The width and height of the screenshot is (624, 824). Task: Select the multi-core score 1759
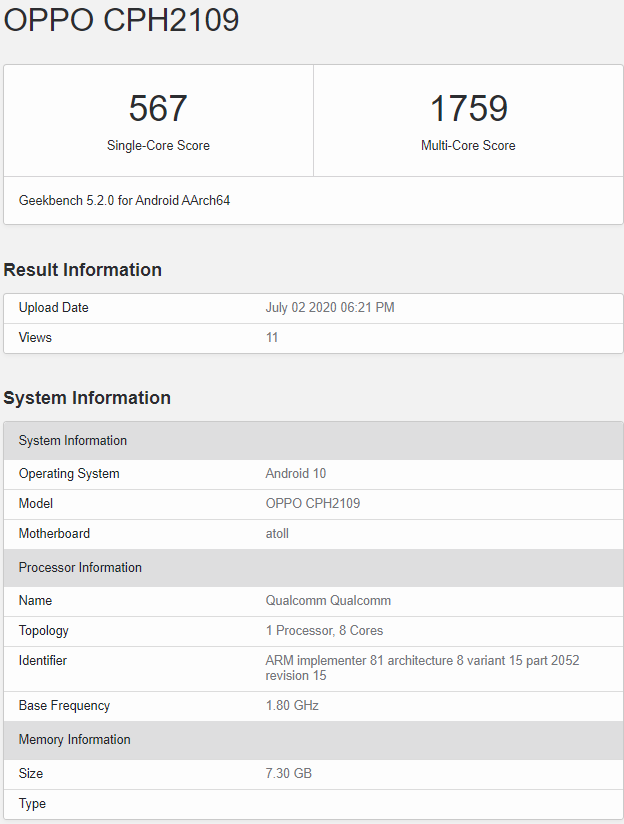(468, 108)
